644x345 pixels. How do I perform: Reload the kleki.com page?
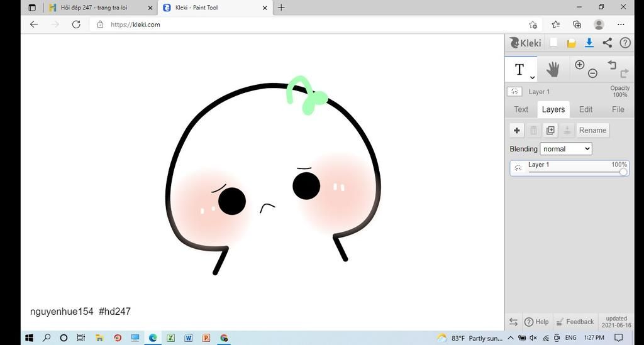click(76, 25)
